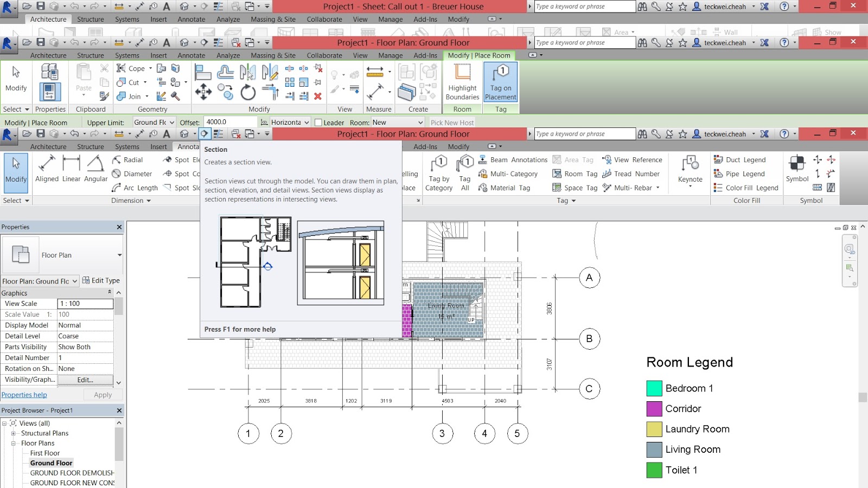Click the Rotate tool in Modify panel
Image resolution: width=868 pixels, height=488 pixels.
point(248,92)
